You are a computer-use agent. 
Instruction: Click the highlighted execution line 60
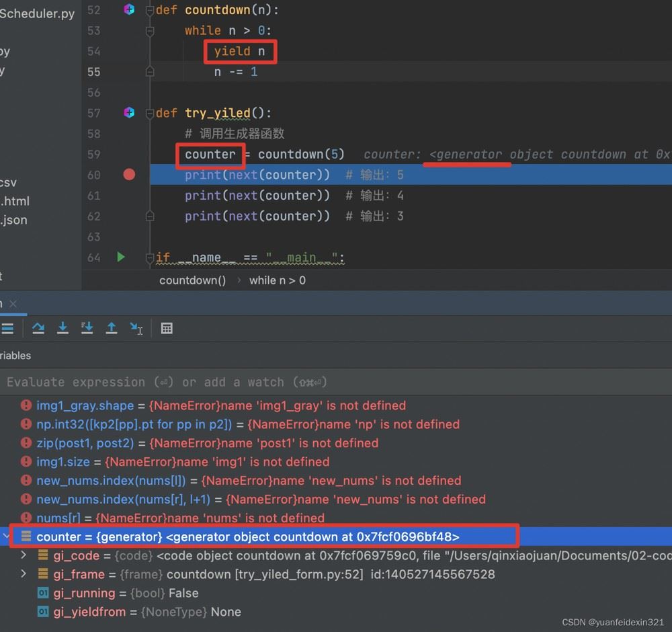coord(411,175)
